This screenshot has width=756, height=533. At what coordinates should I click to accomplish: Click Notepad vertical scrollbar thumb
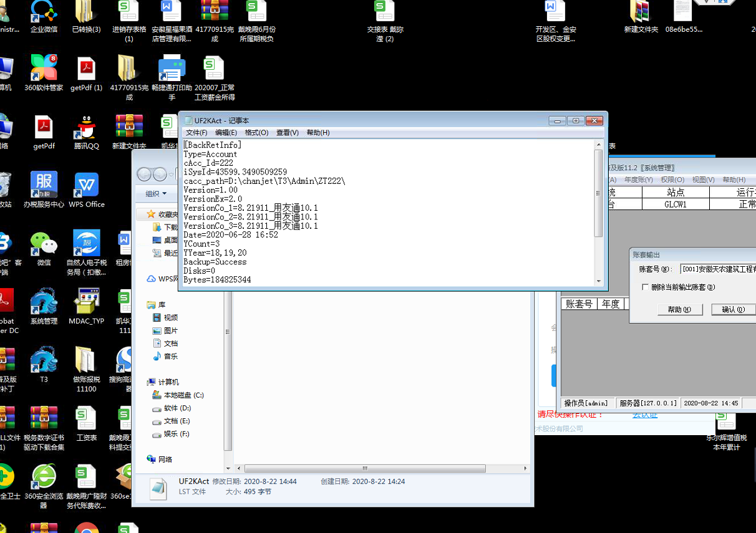click(599, 193)
